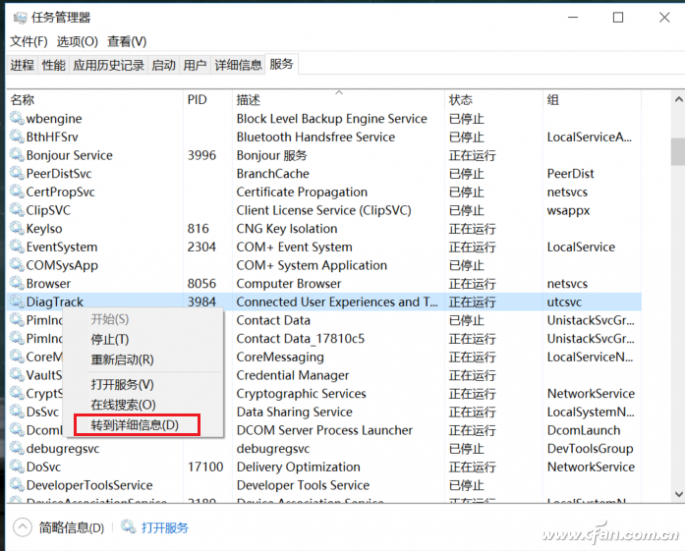Select the Delivery Optimization description cell

(x=298, y=467)
